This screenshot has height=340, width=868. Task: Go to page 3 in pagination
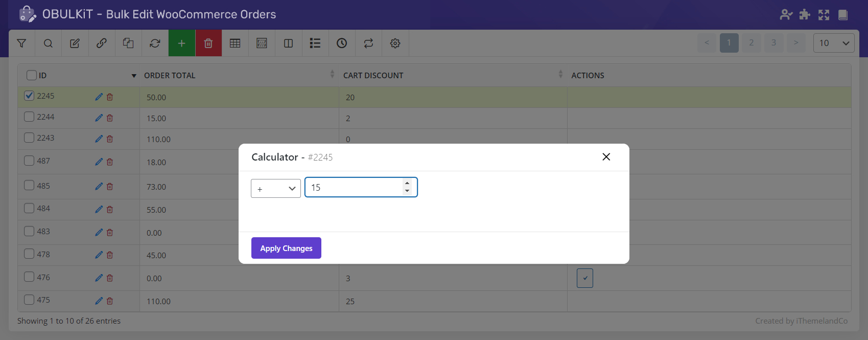click(773, 43)
